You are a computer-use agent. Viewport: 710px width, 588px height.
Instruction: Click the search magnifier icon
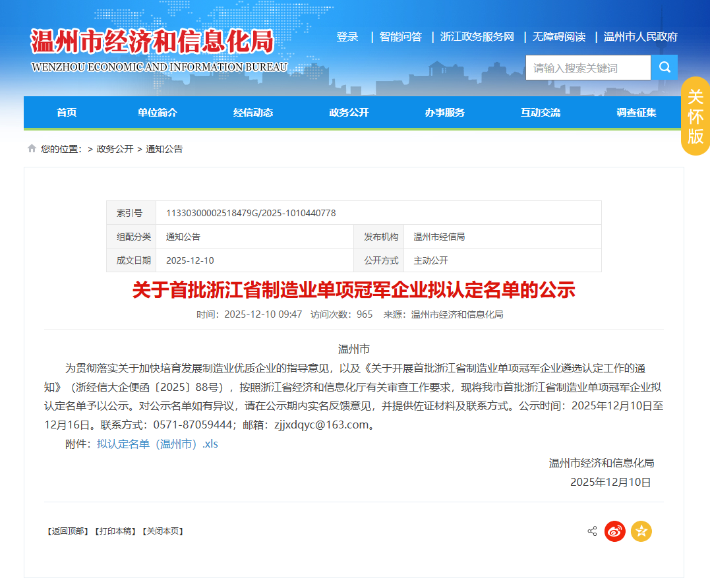tap(665, 67)
